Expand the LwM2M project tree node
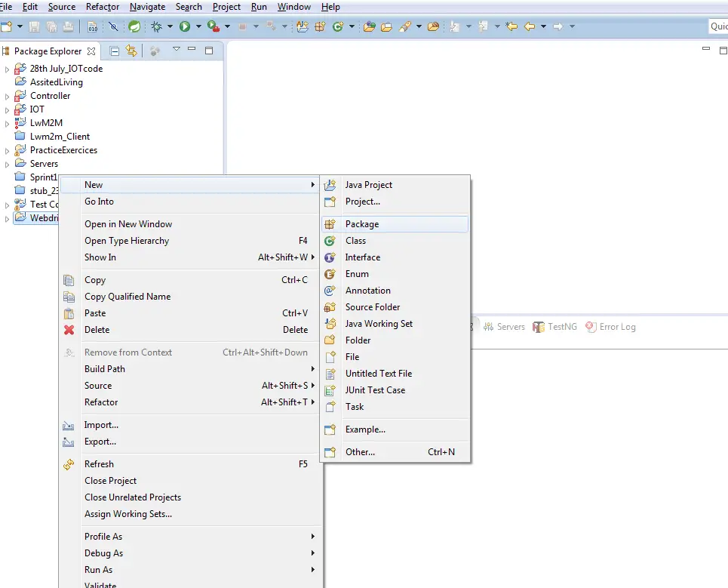The image size is (728, 588). (x=8, y=123)
